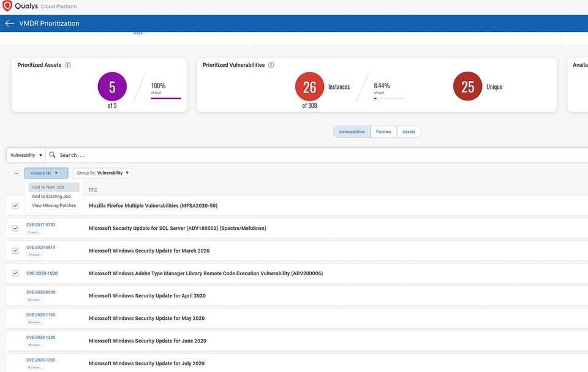Select View Missing Patches from Actions menu
The width and height of the screenshot is (588, 372).
click(x=54, y=205)
